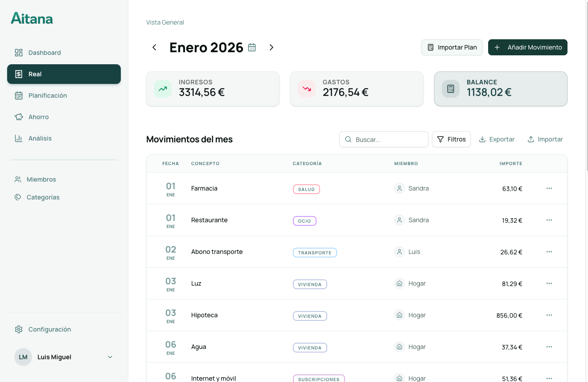Advance to next month arrow
This screenshot has height=382, width=588.
271,47
